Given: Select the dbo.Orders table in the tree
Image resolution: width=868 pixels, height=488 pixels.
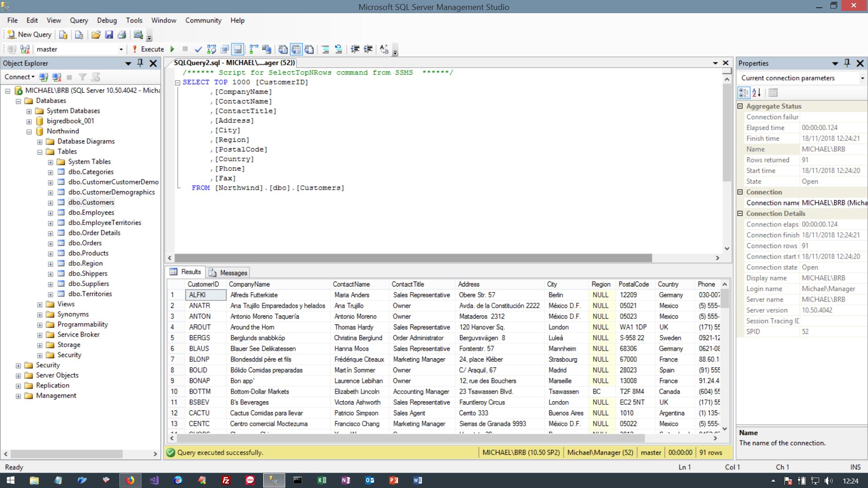Looking at the screenshot, I should (x=85, y=243).
